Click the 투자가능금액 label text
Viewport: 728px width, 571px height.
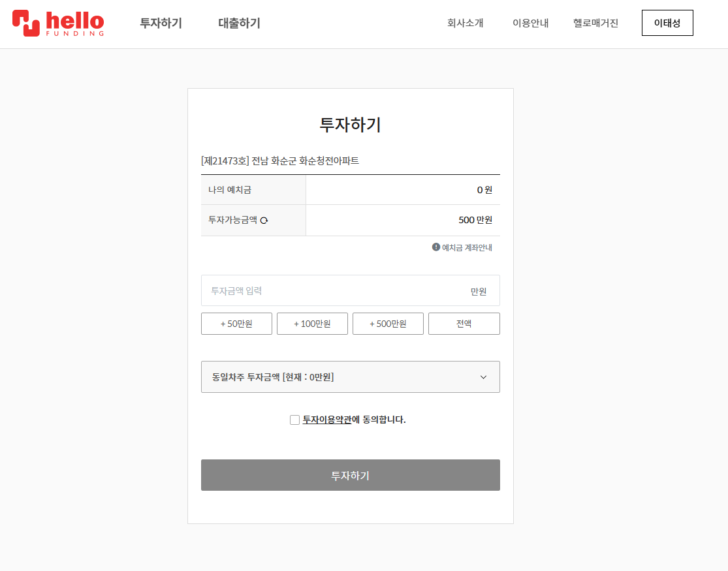point(232,220)
